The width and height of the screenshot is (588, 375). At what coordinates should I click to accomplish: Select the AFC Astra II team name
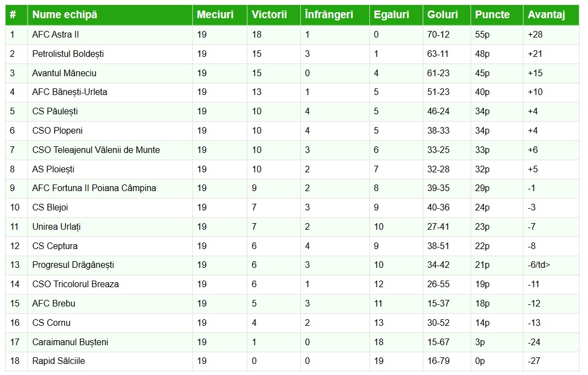(56, 35)
